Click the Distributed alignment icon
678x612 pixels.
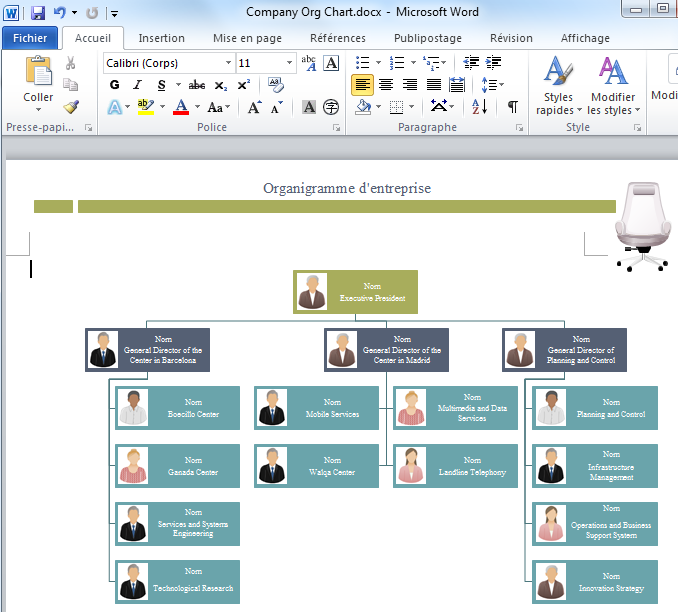tap(457, 85)
